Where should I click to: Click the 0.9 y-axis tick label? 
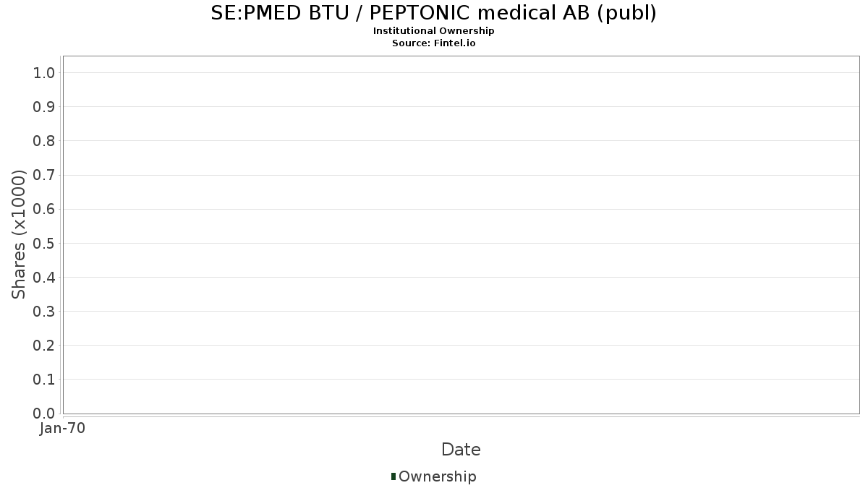(x=44, y=107)
